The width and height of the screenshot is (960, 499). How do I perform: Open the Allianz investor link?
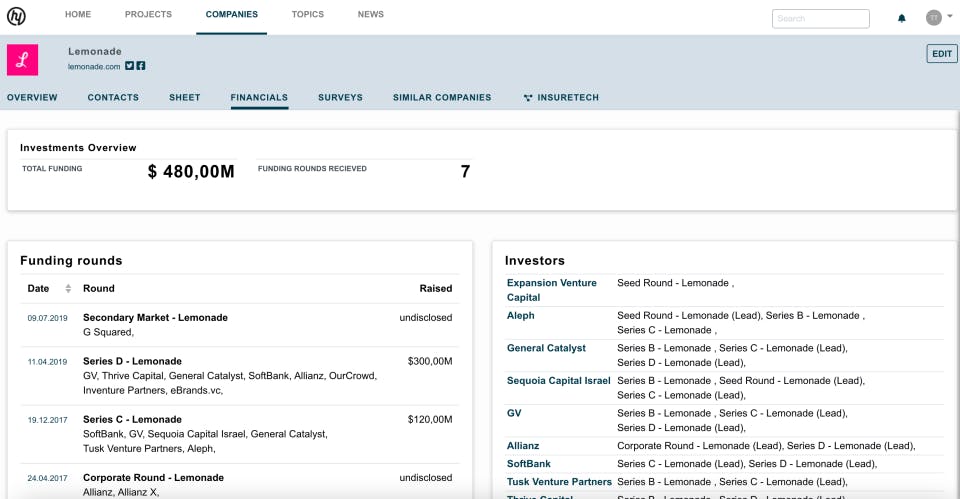[523, 446]
